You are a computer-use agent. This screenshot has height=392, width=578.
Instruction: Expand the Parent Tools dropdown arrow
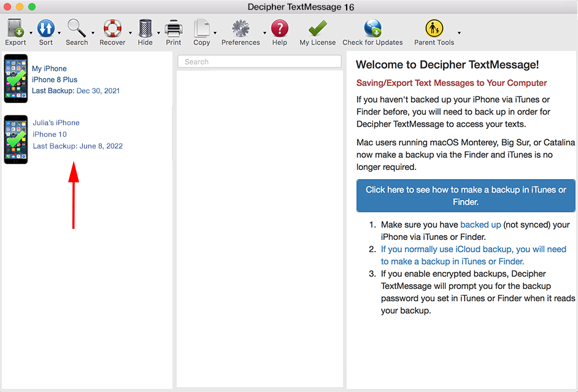coord(459,33)
